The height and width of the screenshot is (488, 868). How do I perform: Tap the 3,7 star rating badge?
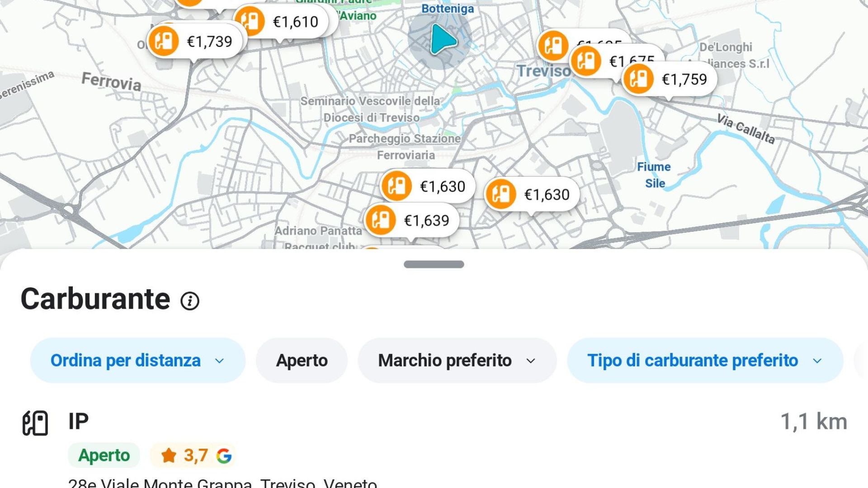point(185,455)
